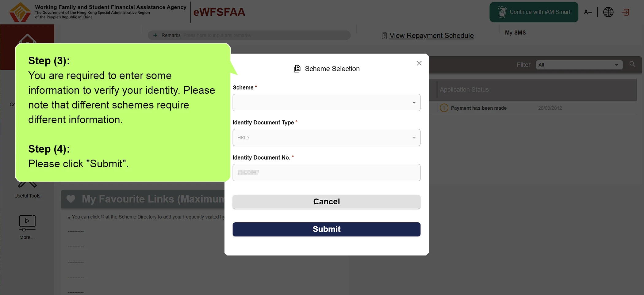This screenshot has width=644, height=295.
Task: Click the logout arrow icon
Action: coord(625,12)
